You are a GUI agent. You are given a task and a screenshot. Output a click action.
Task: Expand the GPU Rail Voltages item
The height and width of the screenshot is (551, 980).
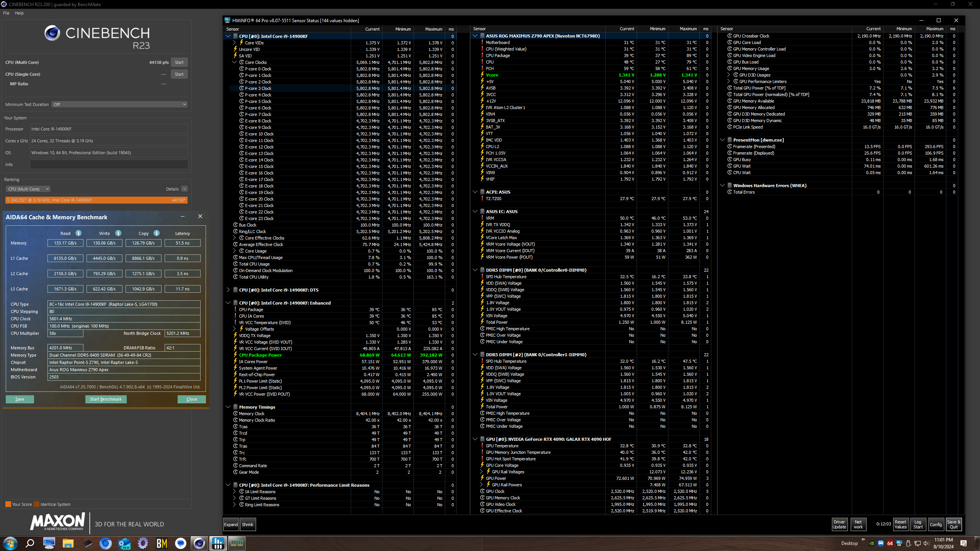pos(481,471)
